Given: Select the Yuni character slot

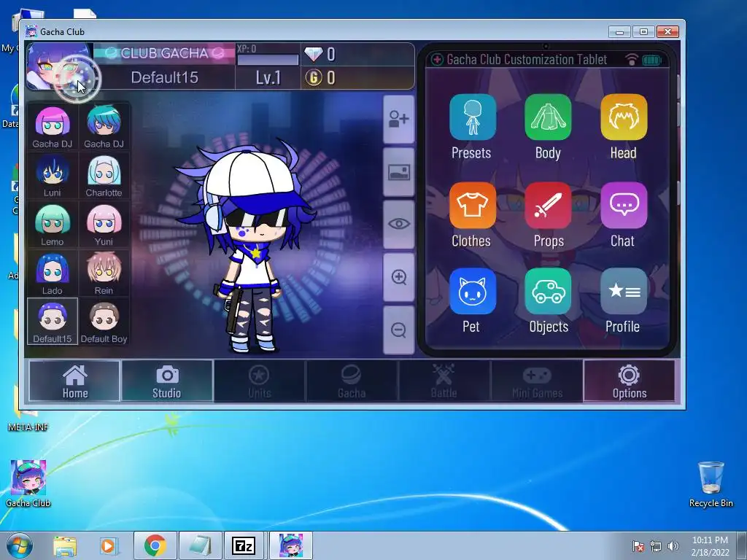Looking at the screenshot, I should click(x=104, y=225).
